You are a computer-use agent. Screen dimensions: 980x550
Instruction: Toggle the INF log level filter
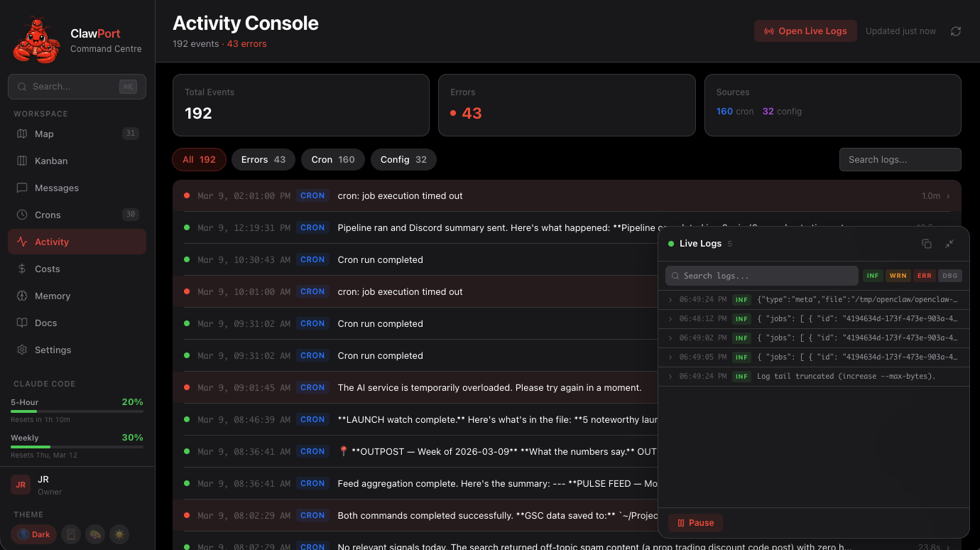point(873,276)
